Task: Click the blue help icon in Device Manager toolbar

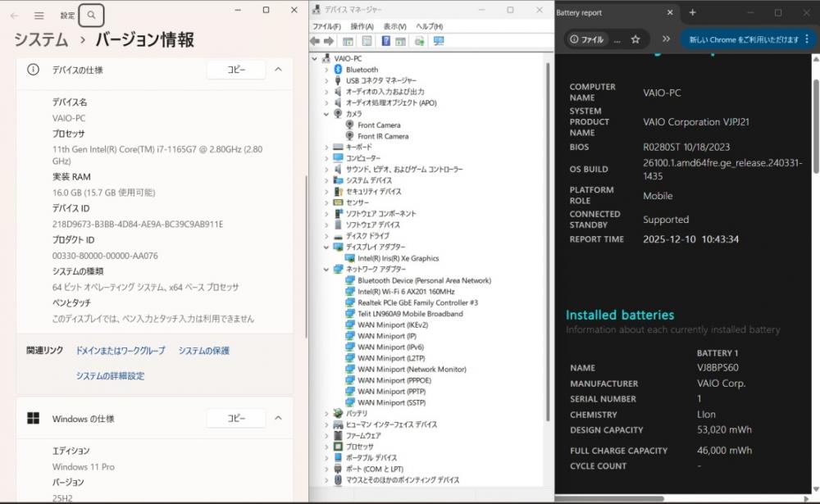Action: [385, 41]
